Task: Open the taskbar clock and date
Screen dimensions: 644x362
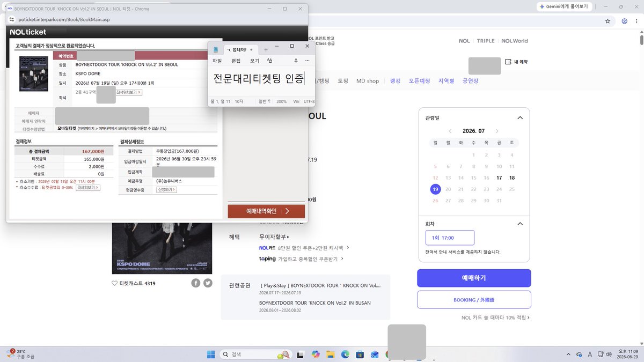Action: click(x=626, y=354)
